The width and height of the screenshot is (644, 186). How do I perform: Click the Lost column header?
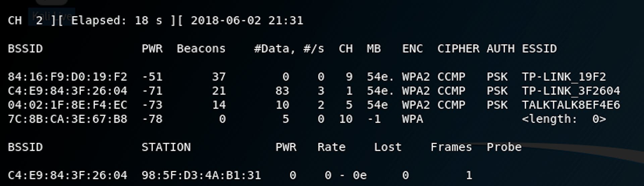pyautogui.click(x=388, y=147)
